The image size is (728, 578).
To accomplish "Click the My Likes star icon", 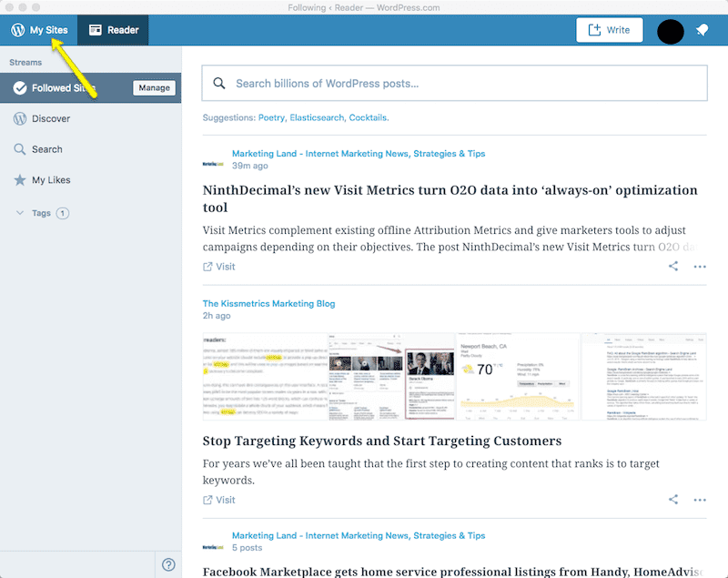I will pyautogui.click(x=20, y=179).
